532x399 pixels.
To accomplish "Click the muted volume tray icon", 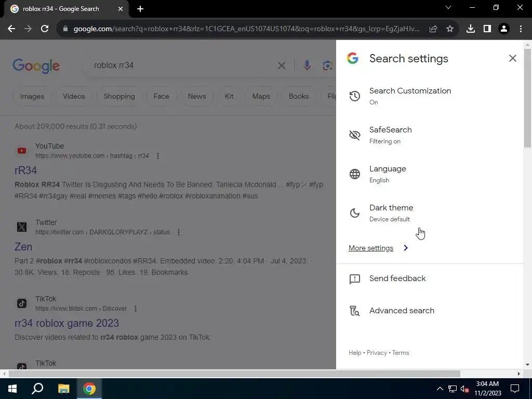I will pyautogui.click(x=465, y=389).
